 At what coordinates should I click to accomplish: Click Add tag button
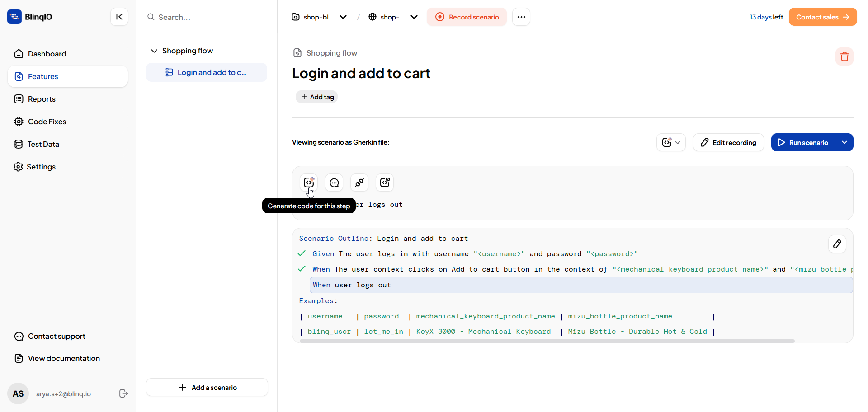pos(317,97)
